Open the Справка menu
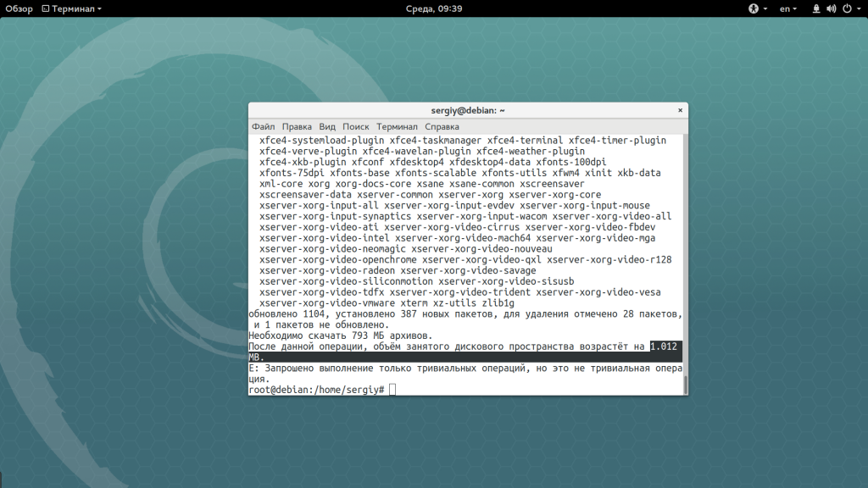 tap(442, 126)
